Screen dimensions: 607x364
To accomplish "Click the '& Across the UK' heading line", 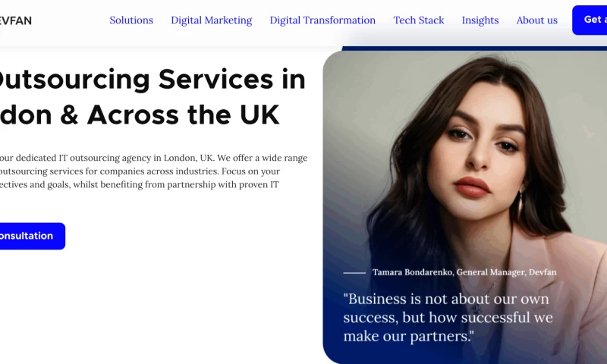I will click(140, 115).
